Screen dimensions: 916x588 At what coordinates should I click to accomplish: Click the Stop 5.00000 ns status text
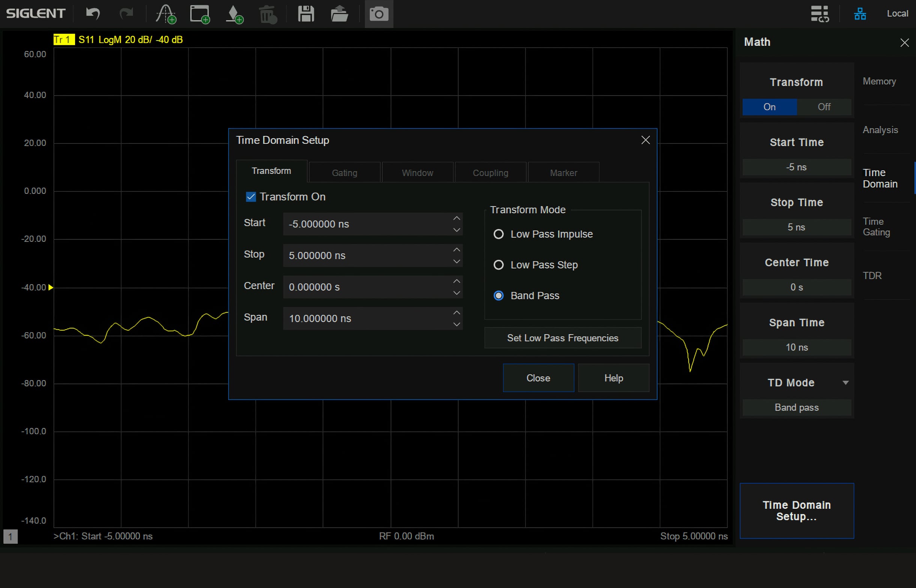(694, 537)
